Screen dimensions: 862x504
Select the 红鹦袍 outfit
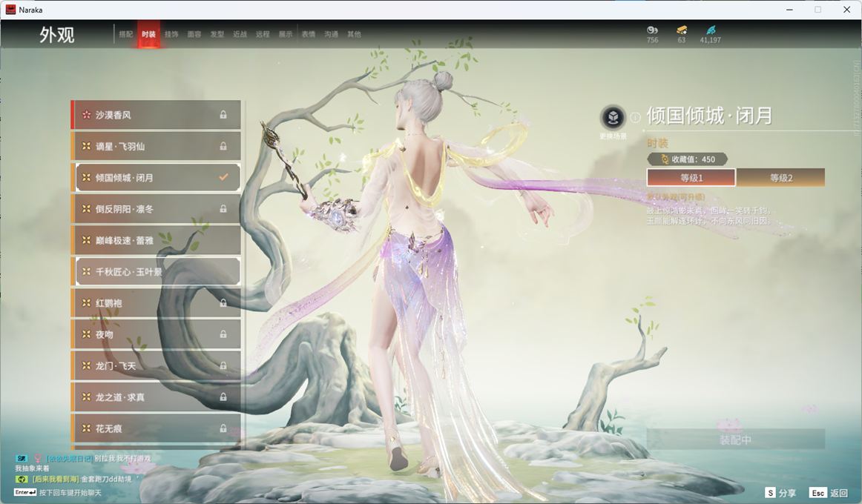click(x=156, y=302)
